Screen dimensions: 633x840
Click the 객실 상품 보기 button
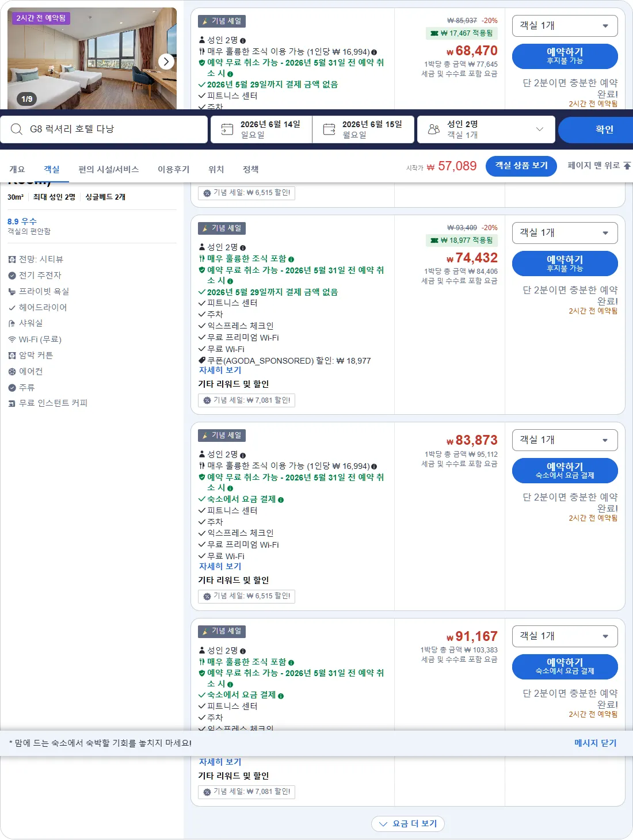point(521,166)
